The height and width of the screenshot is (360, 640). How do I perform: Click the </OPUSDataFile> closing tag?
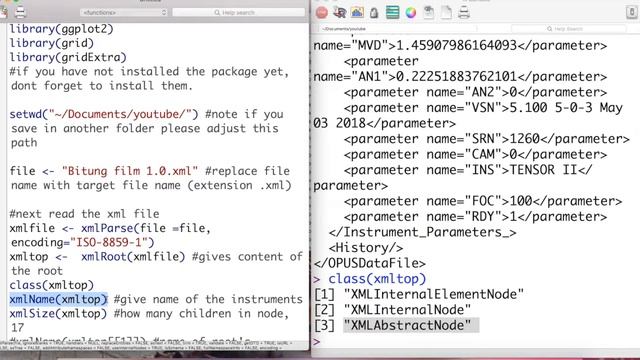point(369,263)
